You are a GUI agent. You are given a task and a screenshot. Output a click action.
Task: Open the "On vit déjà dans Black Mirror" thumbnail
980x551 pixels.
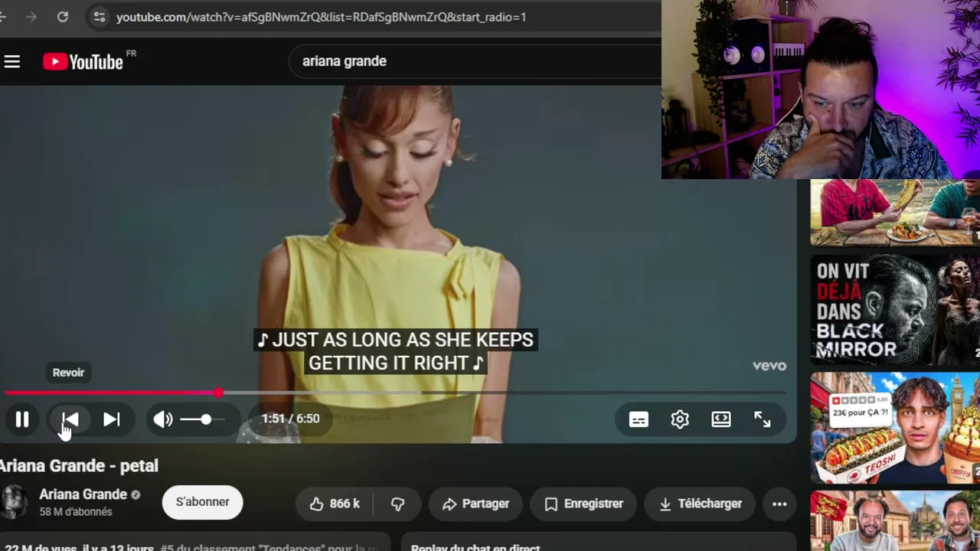pyautogui.click(x=895, y=310)
